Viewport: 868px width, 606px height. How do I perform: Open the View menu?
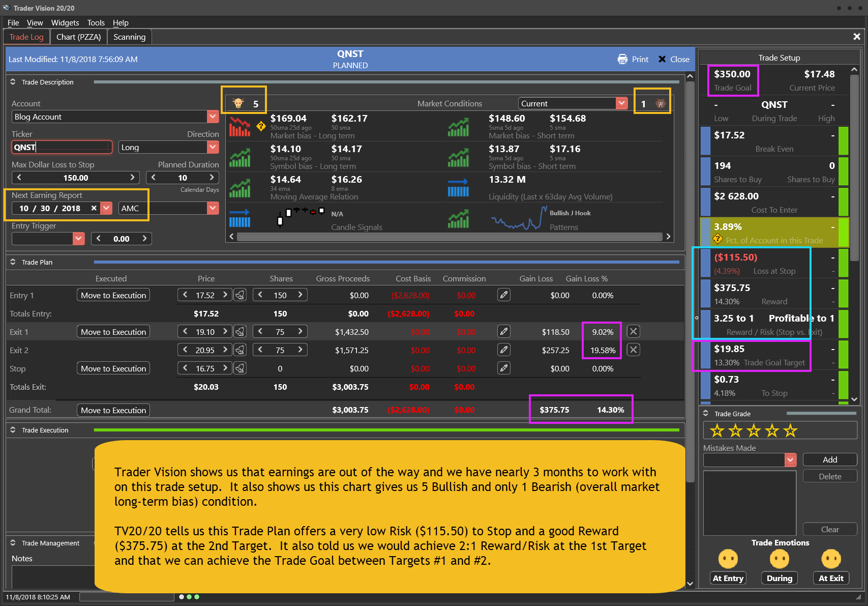point(35,22)
